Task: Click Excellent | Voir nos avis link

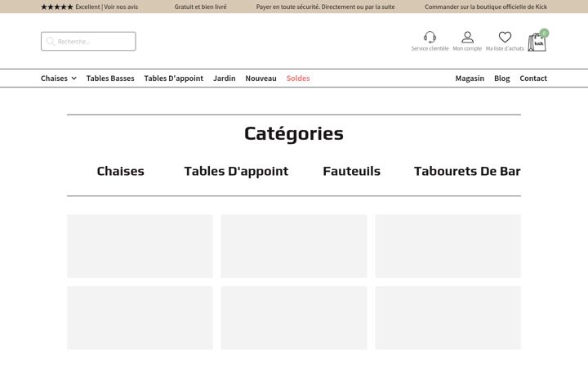Action: pos(106,7)
